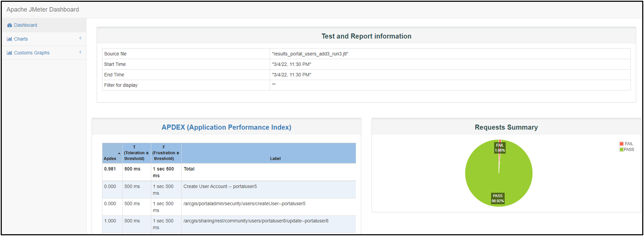644x236 pixels.
Task: Click the Frustration threshold sort arrows
Action: [178, 153]
